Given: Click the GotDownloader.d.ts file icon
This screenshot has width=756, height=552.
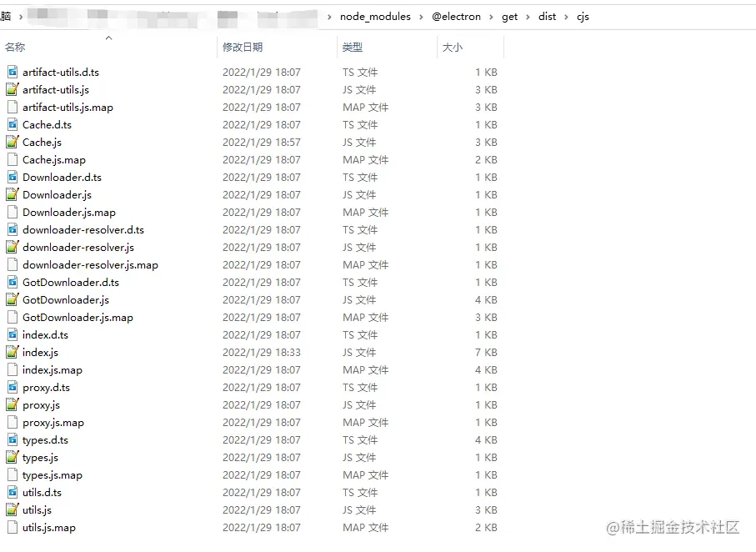Looking at the screenshot, I should (13, 283).
